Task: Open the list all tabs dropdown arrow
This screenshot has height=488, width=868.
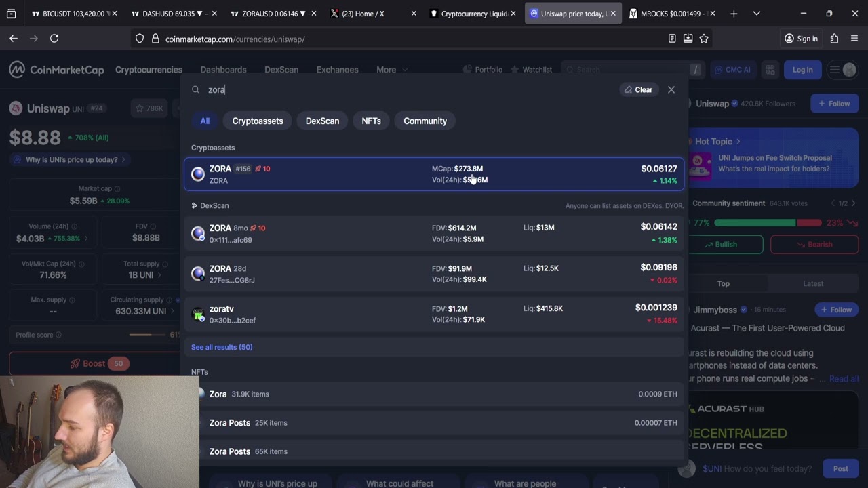Action: 757,14
